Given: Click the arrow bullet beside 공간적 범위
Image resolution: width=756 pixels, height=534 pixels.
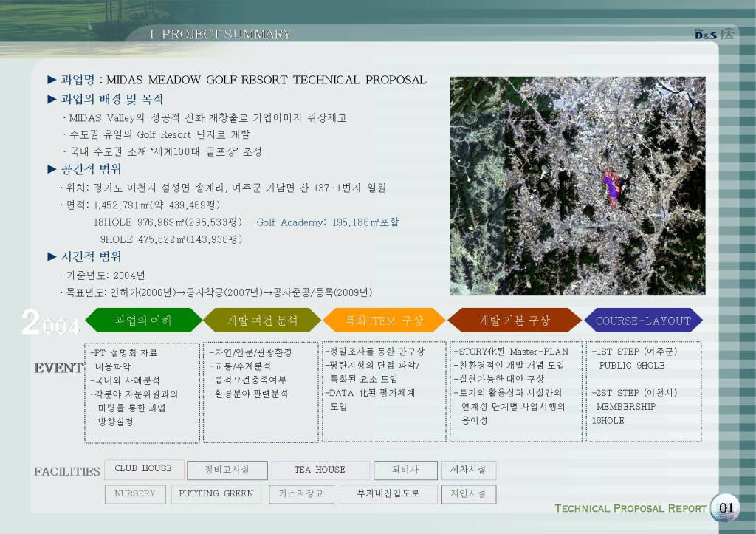Looking at the screenshot, I should (52, 169).
